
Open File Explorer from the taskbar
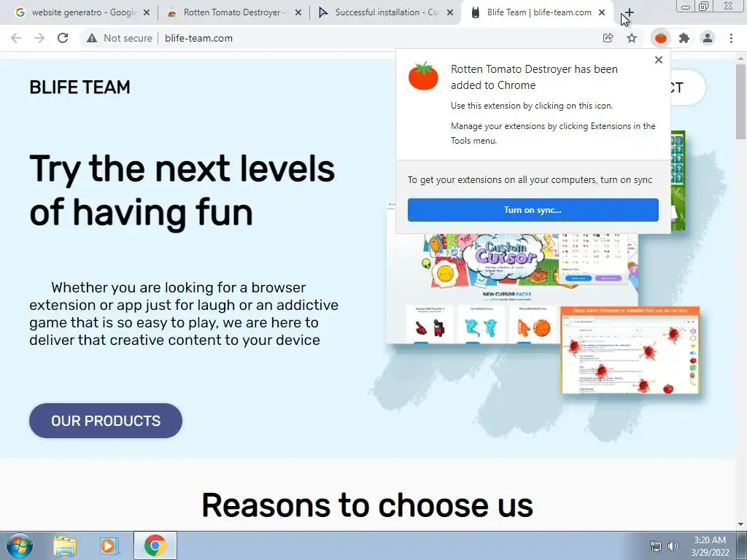click(65, 545)
